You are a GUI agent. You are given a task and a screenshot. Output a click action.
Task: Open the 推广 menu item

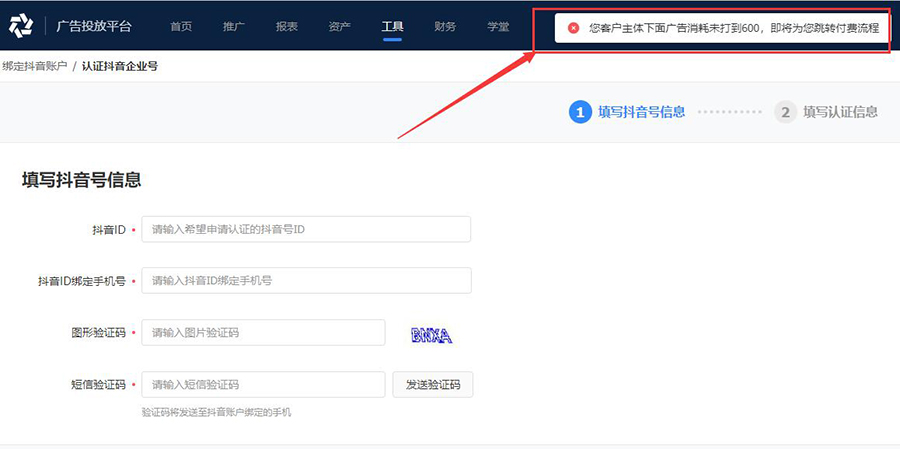coord(234,26)
